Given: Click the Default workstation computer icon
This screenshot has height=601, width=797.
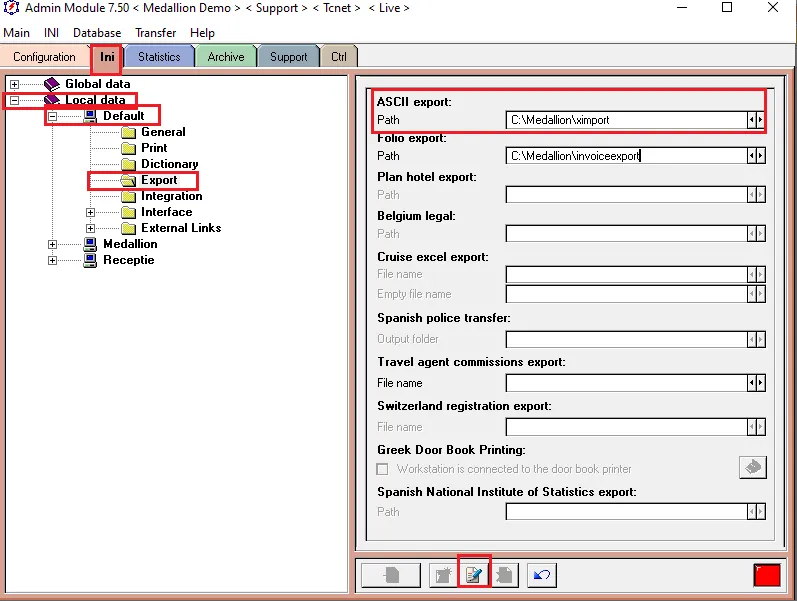Looking at the screenshot, I should (90, 116).
